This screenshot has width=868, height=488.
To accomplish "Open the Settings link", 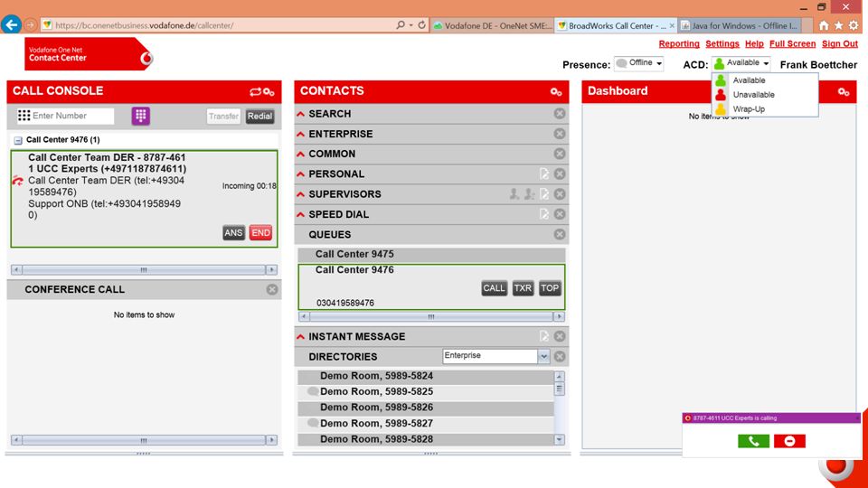I will pos(722,43).
